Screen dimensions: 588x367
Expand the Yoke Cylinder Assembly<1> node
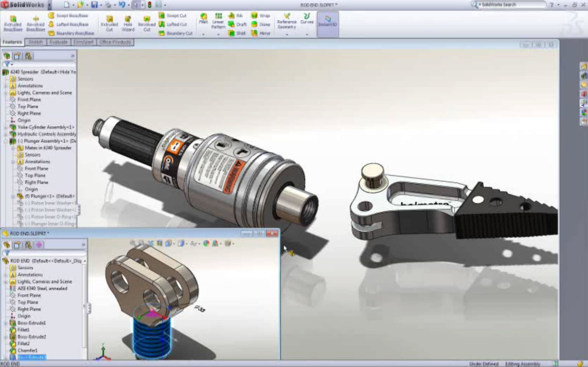tap(6, 127)
